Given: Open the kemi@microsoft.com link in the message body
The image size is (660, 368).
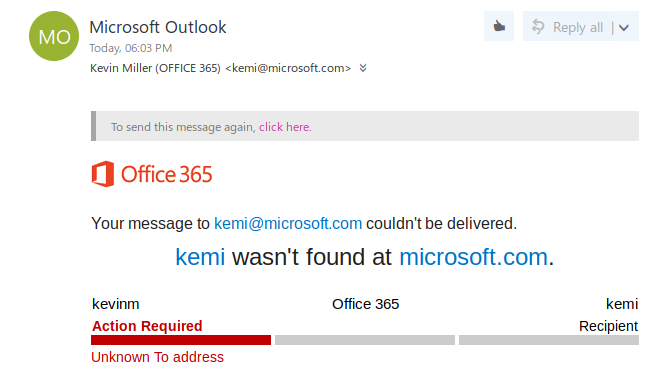Looking at the screenshot, I should coord(288,224).
